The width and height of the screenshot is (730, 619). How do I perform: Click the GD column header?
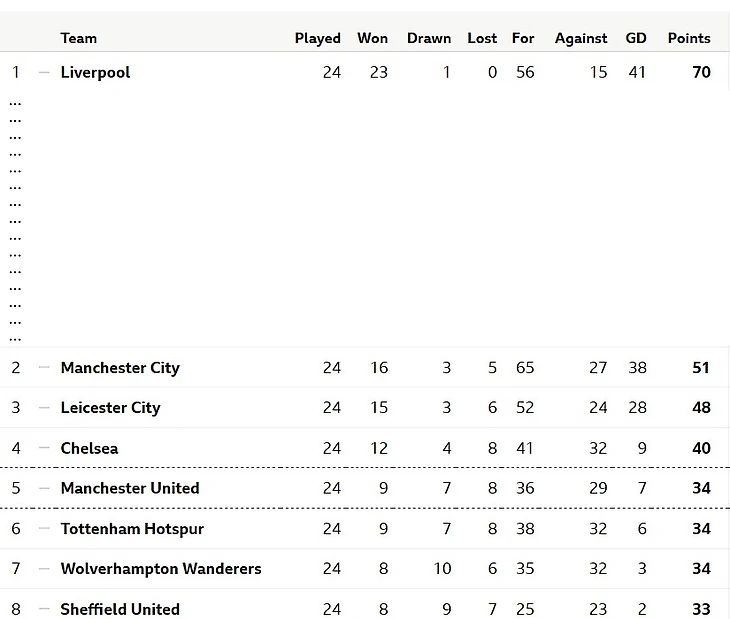tap(636, 38)
